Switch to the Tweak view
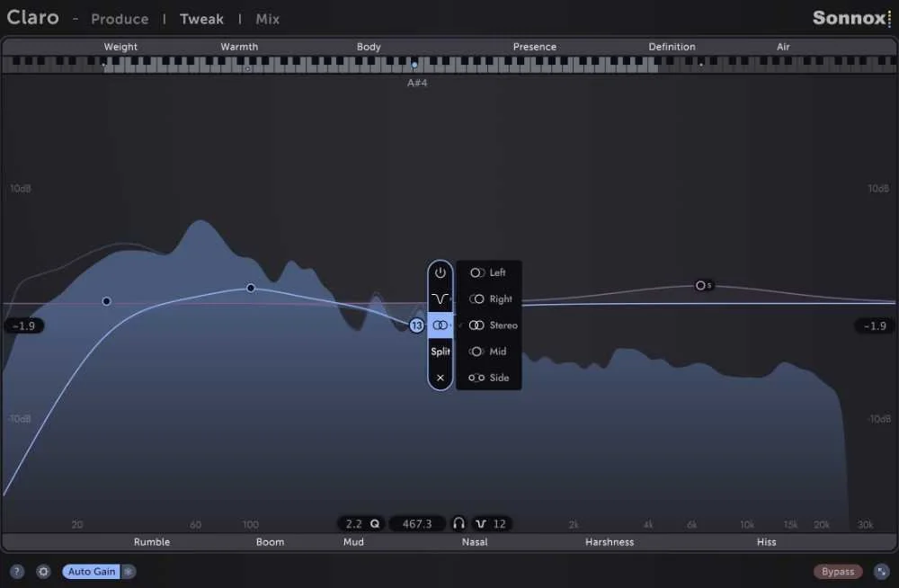Screen dimensions: 899x588 (201, 19)
